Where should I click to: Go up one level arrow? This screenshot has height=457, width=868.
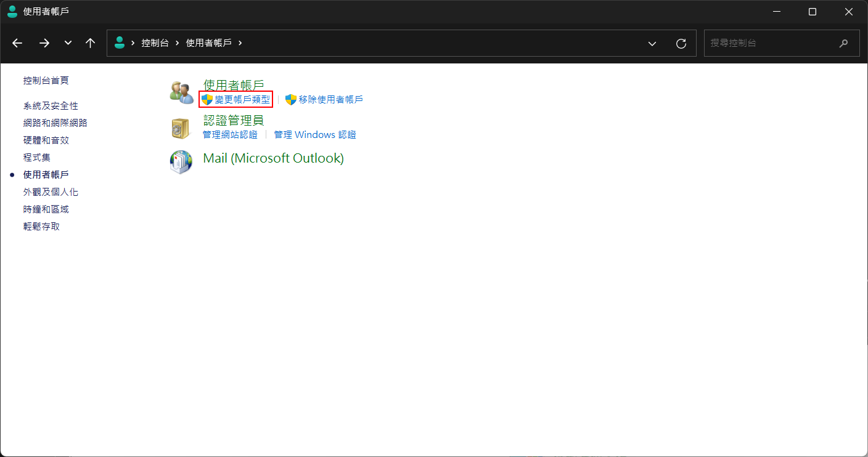click(x=91, y=43)
